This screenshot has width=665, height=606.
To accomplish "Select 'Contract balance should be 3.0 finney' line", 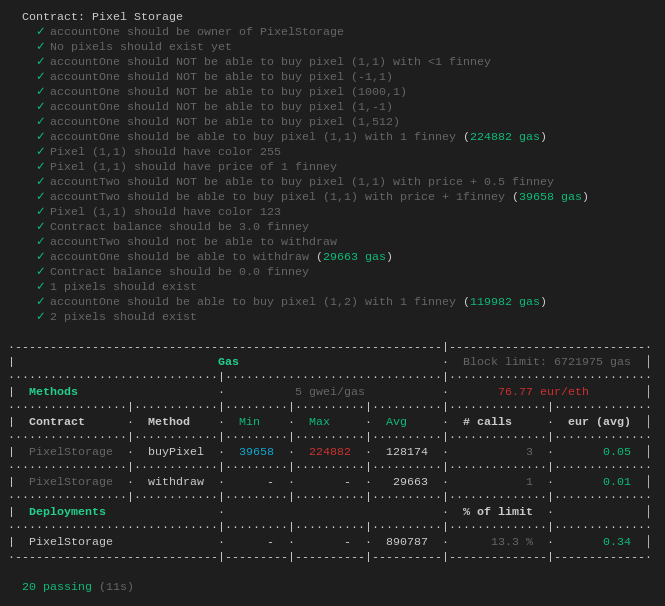I will (x=179, y=226).
